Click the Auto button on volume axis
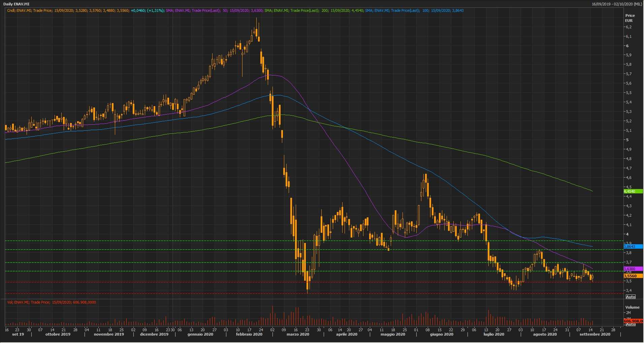The width and height of the screenshot is (644, 343). (630, 324)
